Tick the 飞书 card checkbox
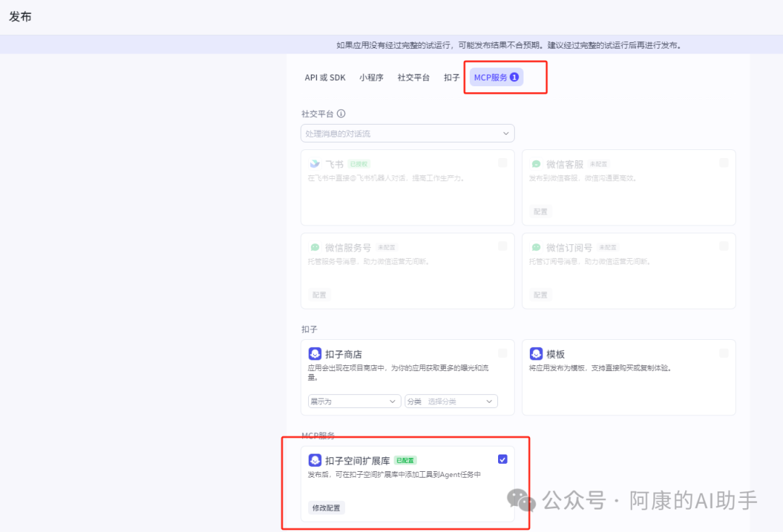The image size is (783, 532). [x=502, y=162]
